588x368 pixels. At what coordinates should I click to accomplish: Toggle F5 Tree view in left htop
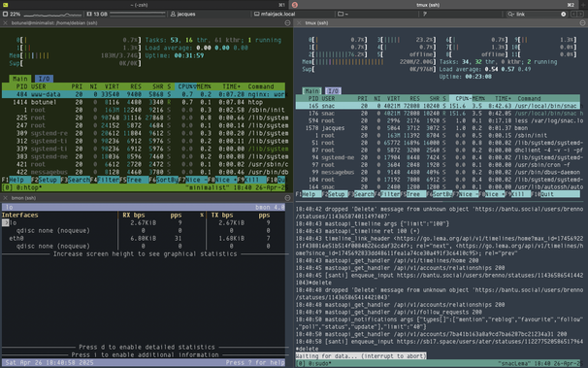pyautogui.click(x=134, y=180)
